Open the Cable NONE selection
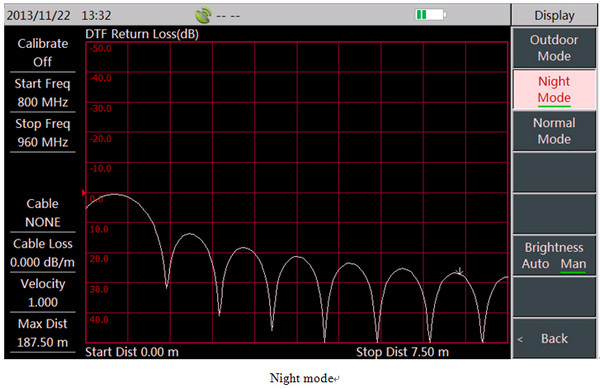The width and height of the screenshot is (600, 389). (x=42, y=213)
